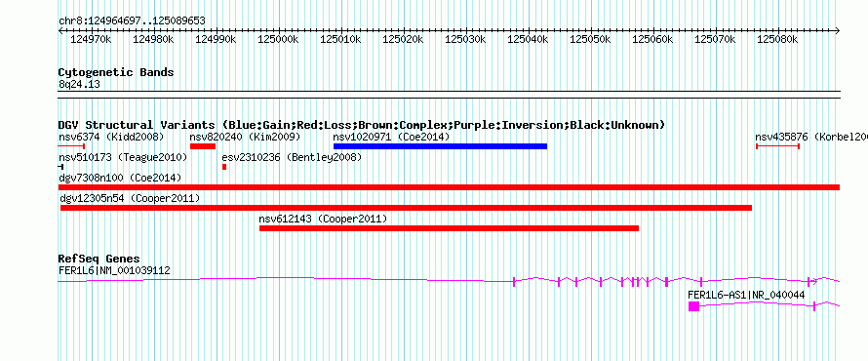Click the 124980k ruler tick label
The height and width of the screenshot is (361, 868).
(153, 39)
